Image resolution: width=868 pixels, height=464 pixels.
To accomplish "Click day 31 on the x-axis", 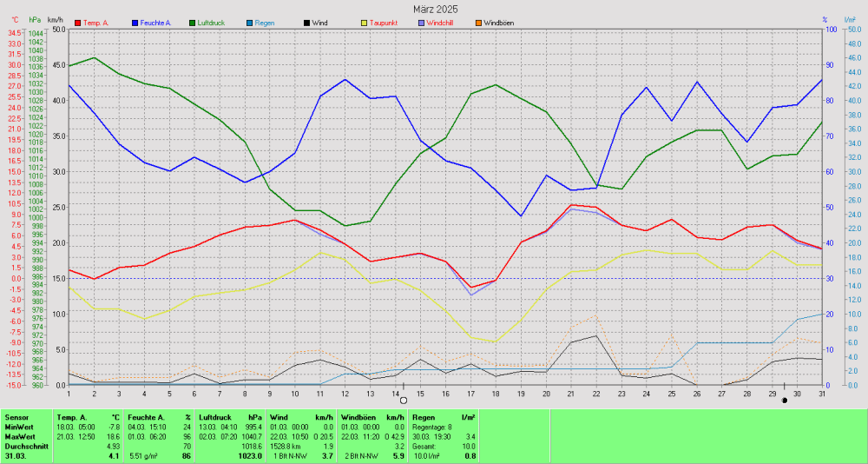I will (x=821, y=393).
